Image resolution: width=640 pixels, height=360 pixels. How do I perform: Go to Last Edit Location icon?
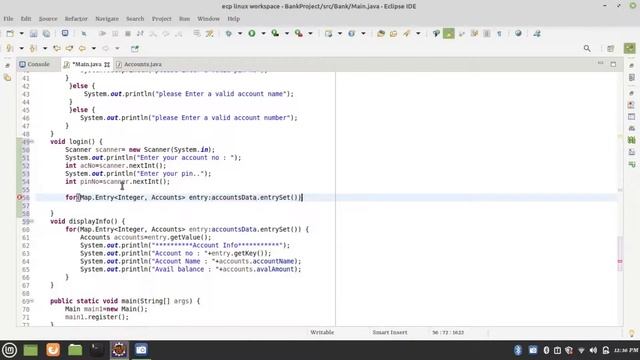[57, 49]
